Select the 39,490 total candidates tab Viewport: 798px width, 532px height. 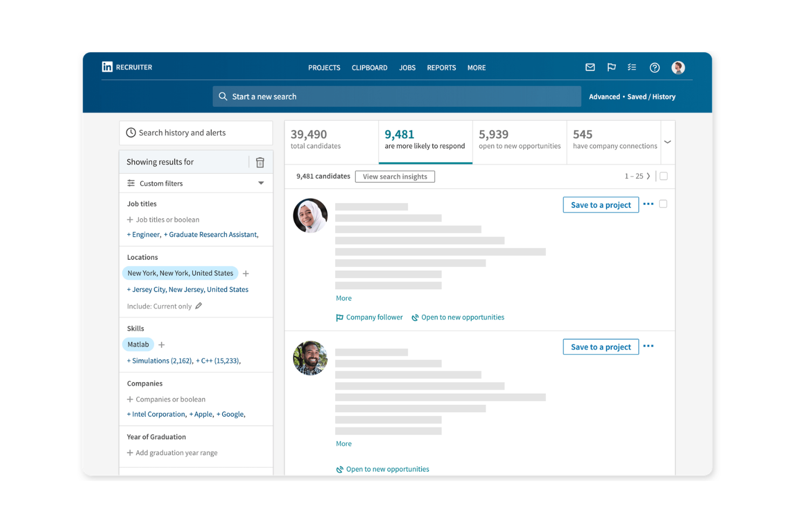tap(332, 142)
